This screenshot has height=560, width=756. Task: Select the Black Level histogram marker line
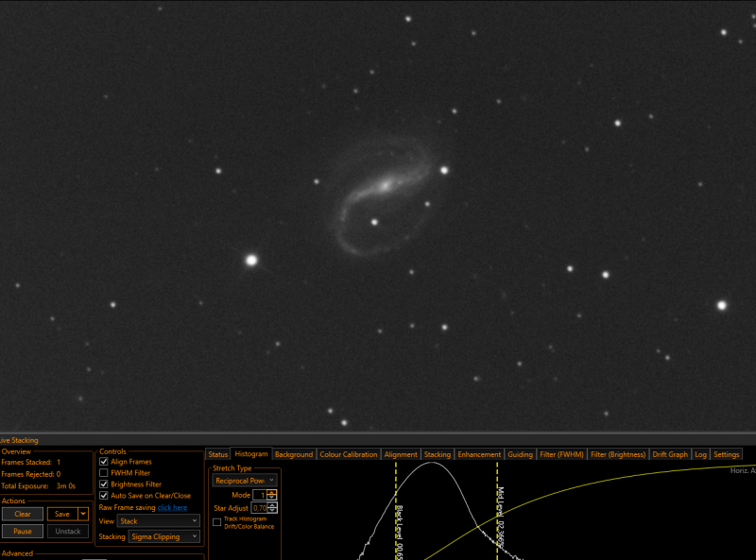tap(396, 511)
